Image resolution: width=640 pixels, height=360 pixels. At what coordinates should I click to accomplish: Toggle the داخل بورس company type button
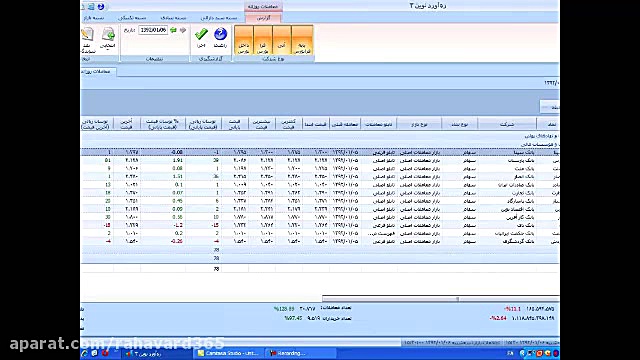[x=244, y=40]
